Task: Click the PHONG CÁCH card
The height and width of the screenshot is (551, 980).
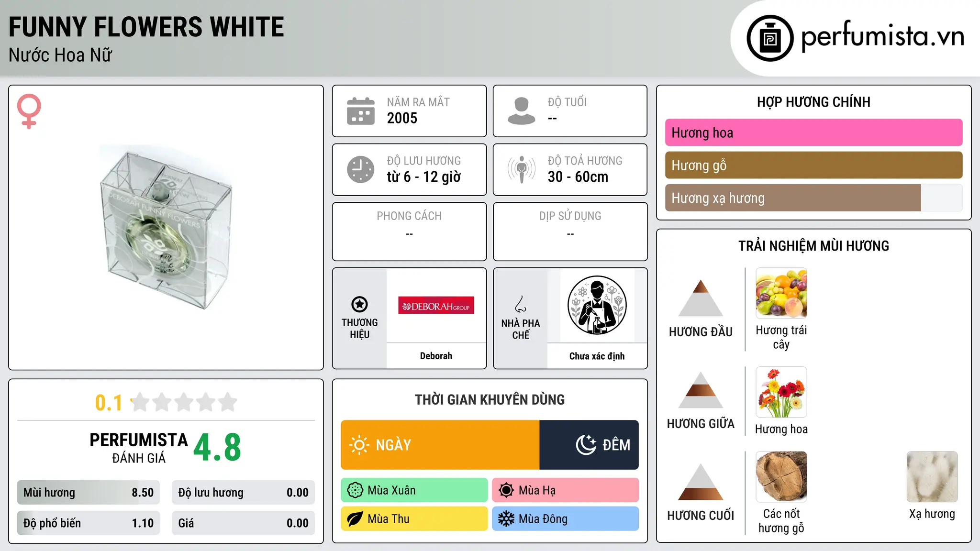Action: point(409,231)
